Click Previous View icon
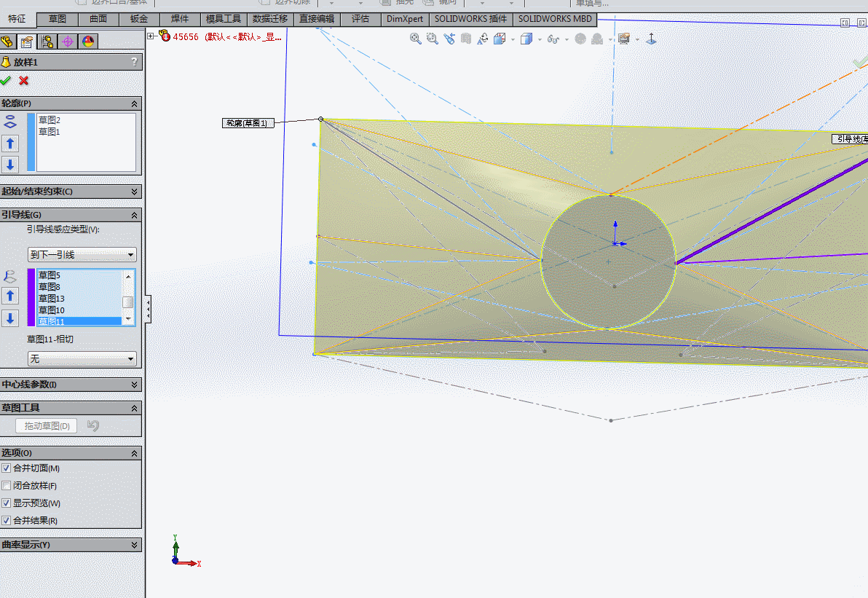868x598 pixels. [x=449, y=39]
